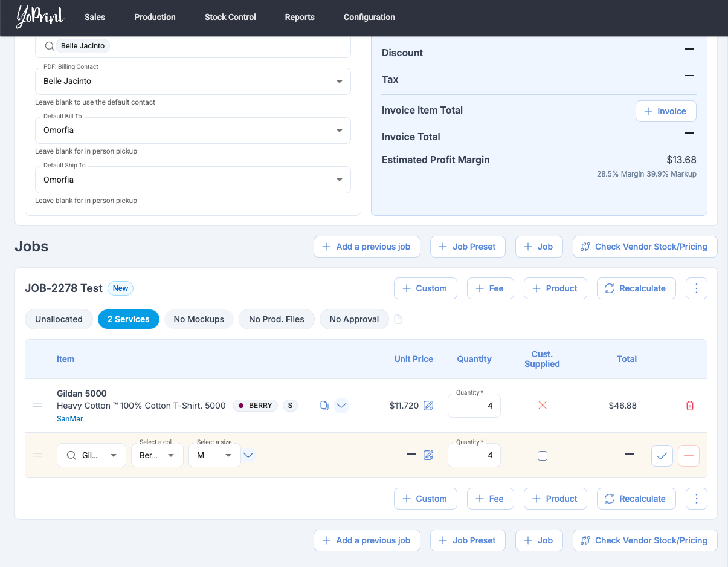Screen dimensions: 728x567
Task: Open the three-dot menu beside JOB-2278 title
Action: 696,288
